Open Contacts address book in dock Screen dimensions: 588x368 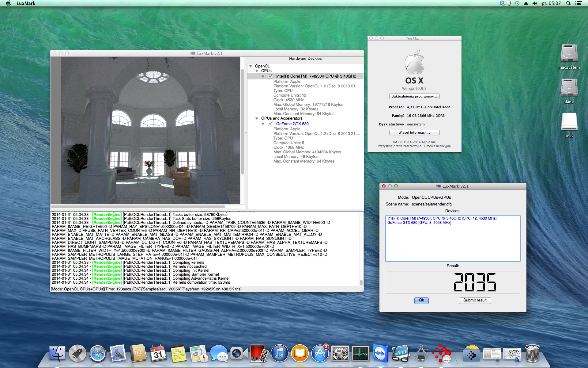tap(138, 354)
